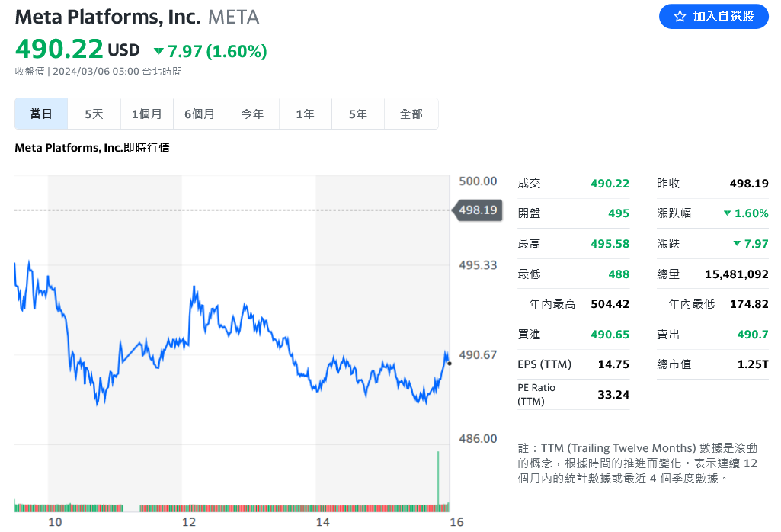Click the 14 o'clock x-axis label
This screenshot has width=781, height=532.
coord(322,522)
